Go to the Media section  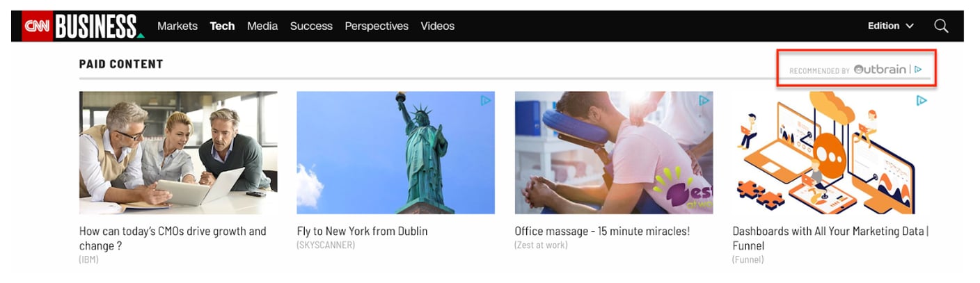pos(262,26)
